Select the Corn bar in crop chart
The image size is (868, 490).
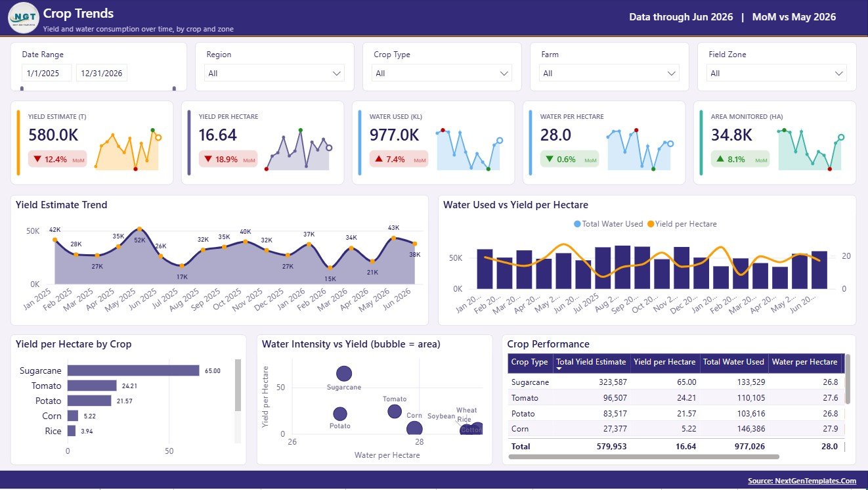pos(73,416)
